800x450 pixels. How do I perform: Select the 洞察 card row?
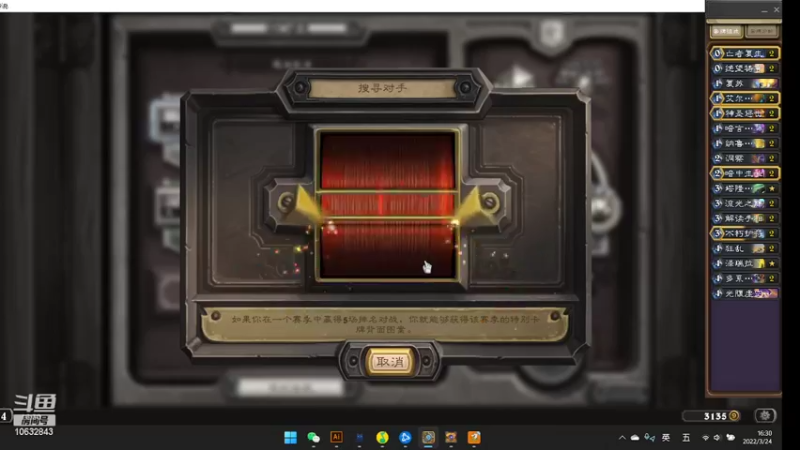pyautogui.click(x=745, y=158)
